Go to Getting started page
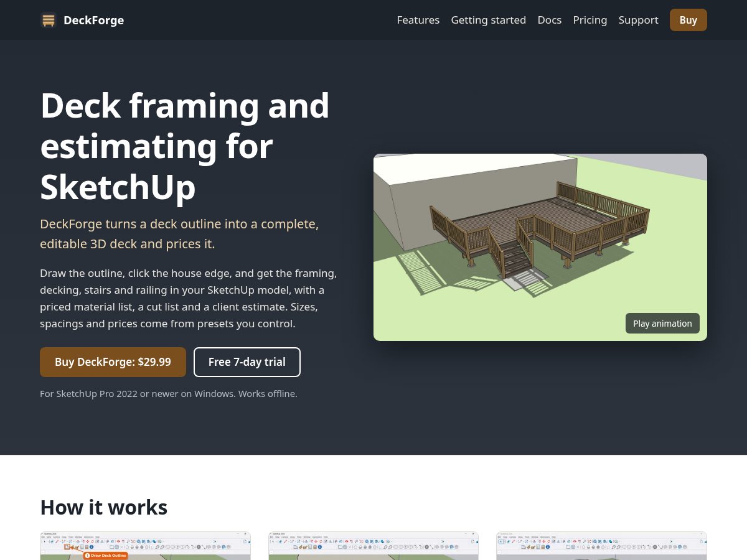Image resolution: width=747 pixels, height=560 pixels. click(x=489, y=20)
